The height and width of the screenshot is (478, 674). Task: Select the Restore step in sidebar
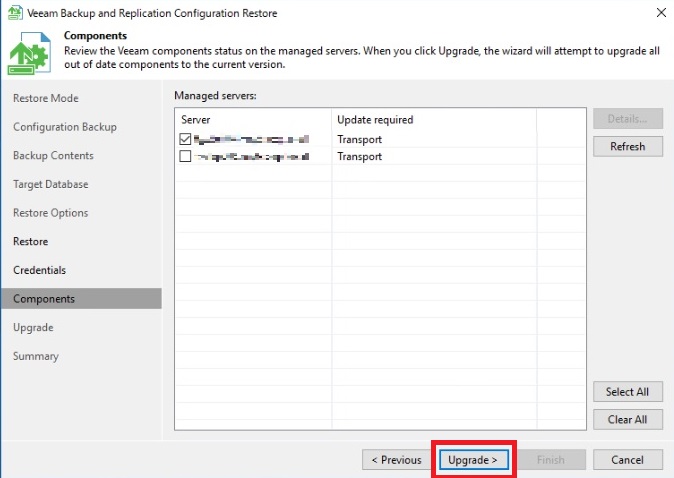coord(31,241)
